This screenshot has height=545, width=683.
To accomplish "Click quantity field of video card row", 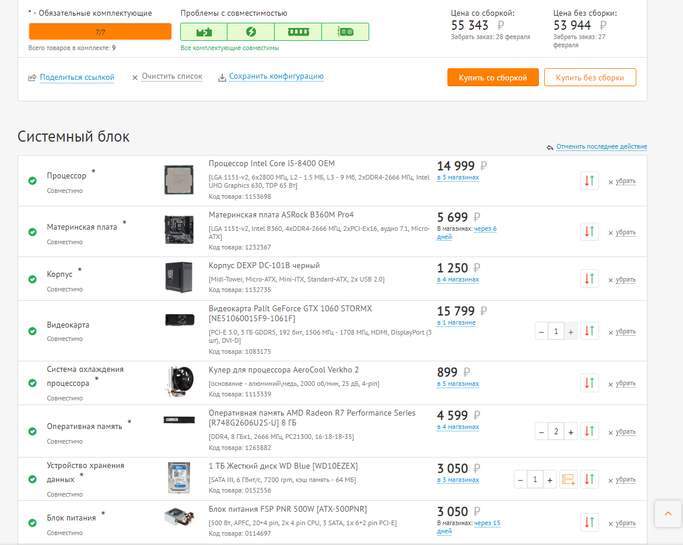I will (x=556, y=332).
